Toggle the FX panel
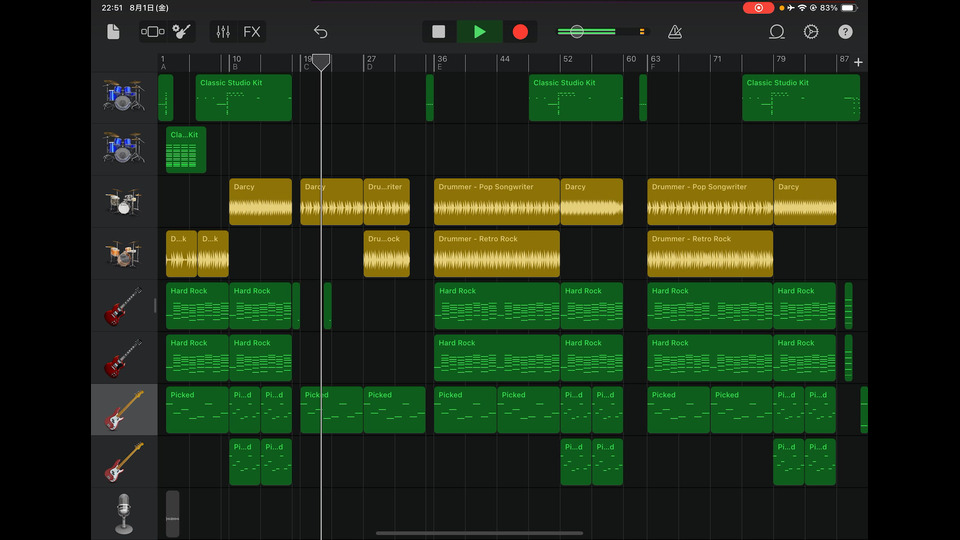 [252, 32]
